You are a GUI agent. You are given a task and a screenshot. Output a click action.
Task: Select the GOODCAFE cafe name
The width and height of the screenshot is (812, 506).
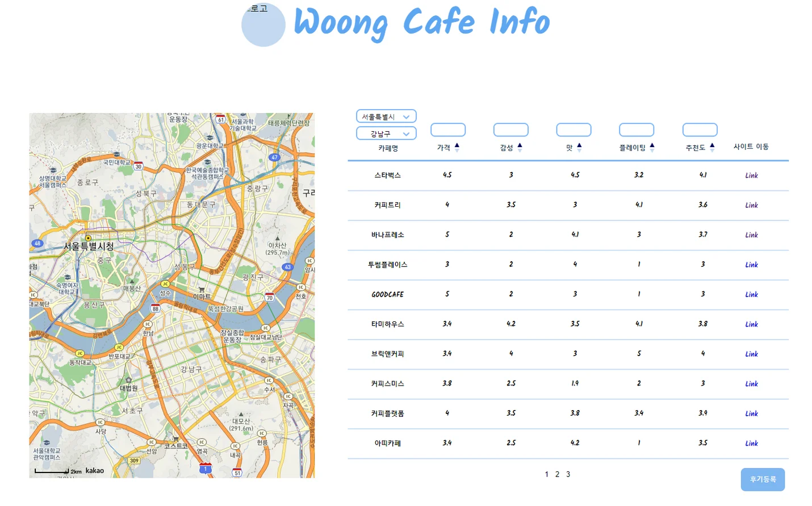point(388,295)
